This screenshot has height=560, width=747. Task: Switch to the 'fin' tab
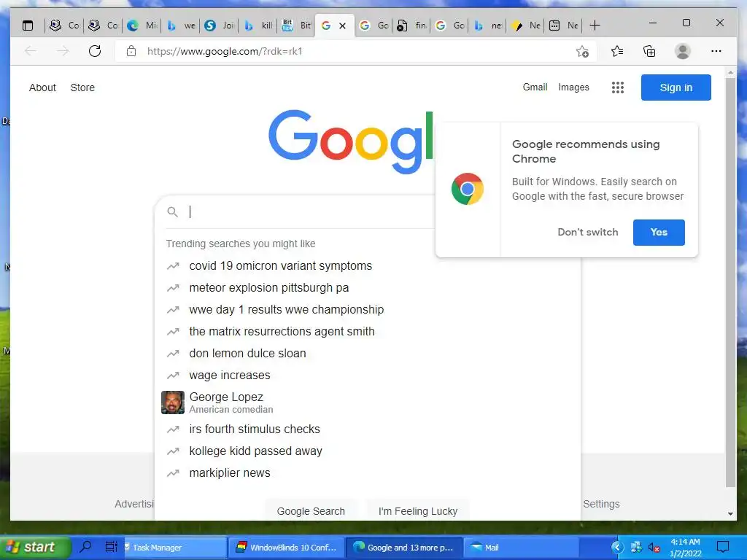coord(412,26)
